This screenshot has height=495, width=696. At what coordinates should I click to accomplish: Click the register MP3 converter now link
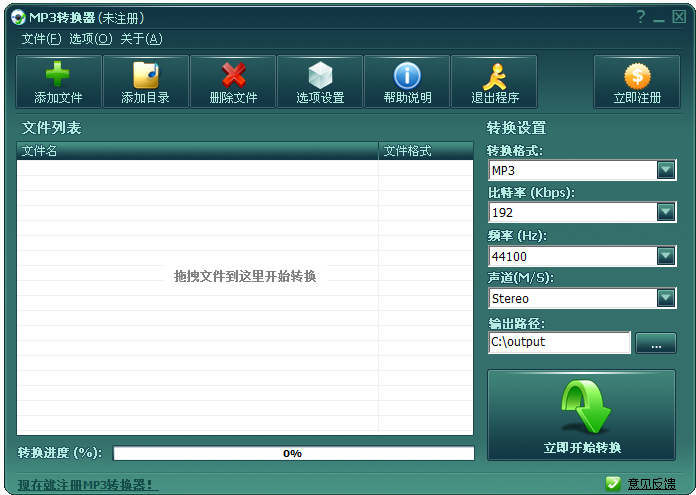[88, 485]
